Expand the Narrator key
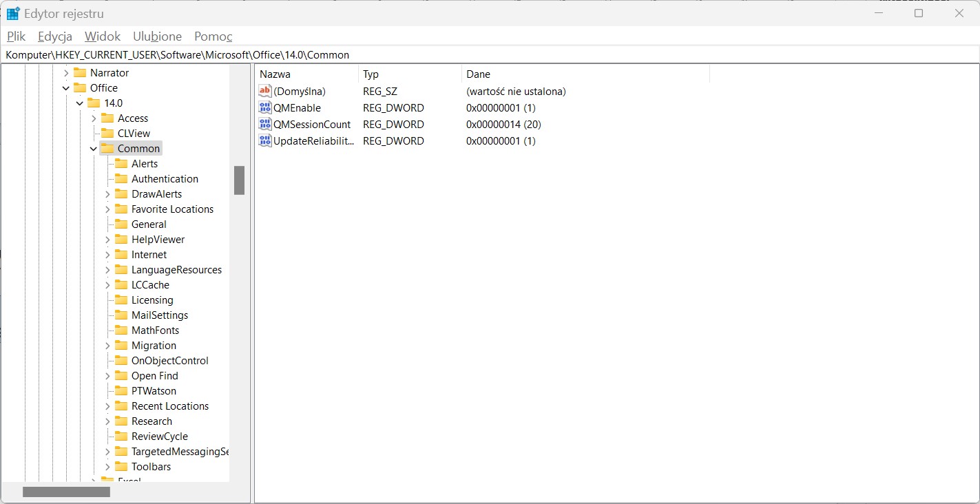 pos(66,73)
